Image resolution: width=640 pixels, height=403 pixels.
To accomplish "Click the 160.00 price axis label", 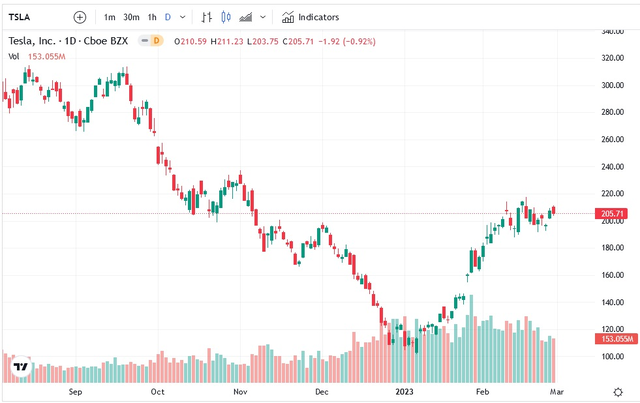I will pos(612,275).
